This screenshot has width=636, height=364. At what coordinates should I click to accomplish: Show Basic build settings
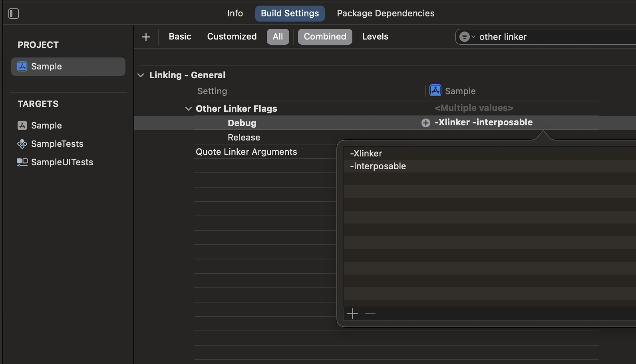(x=180, y=36)
